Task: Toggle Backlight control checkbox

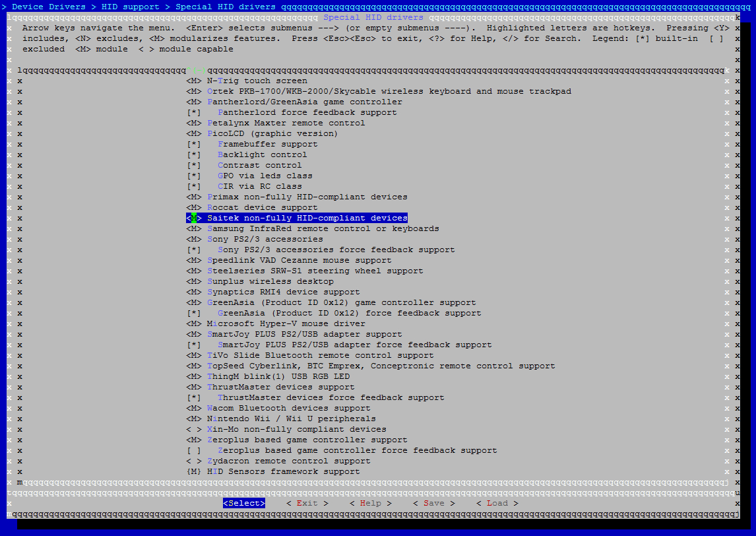Action: coord(194,155)
